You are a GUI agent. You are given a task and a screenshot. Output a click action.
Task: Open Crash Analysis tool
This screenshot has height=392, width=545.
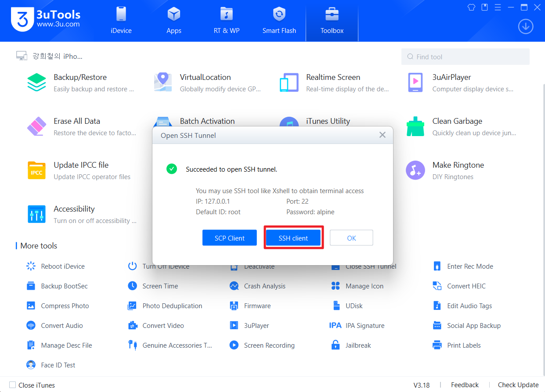point(257,286)
